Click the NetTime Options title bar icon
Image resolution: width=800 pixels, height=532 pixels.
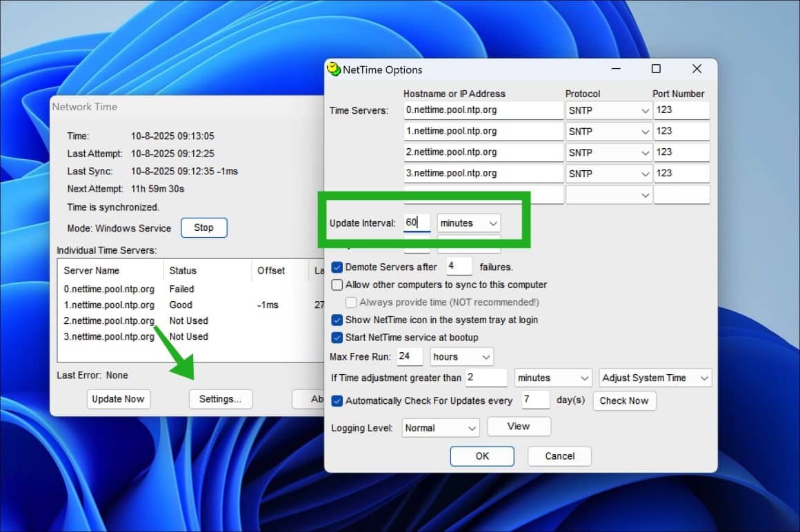click(334, 69)
